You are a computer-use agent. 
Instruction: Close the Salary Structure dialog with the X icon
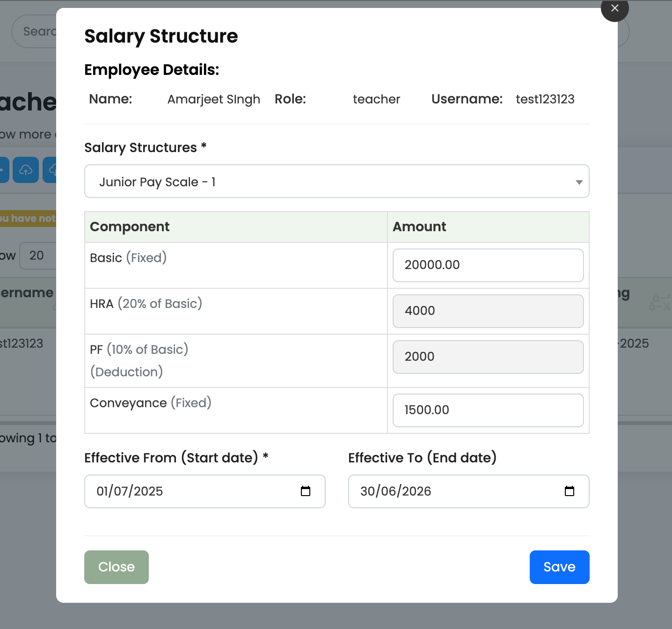pos(614,8)
